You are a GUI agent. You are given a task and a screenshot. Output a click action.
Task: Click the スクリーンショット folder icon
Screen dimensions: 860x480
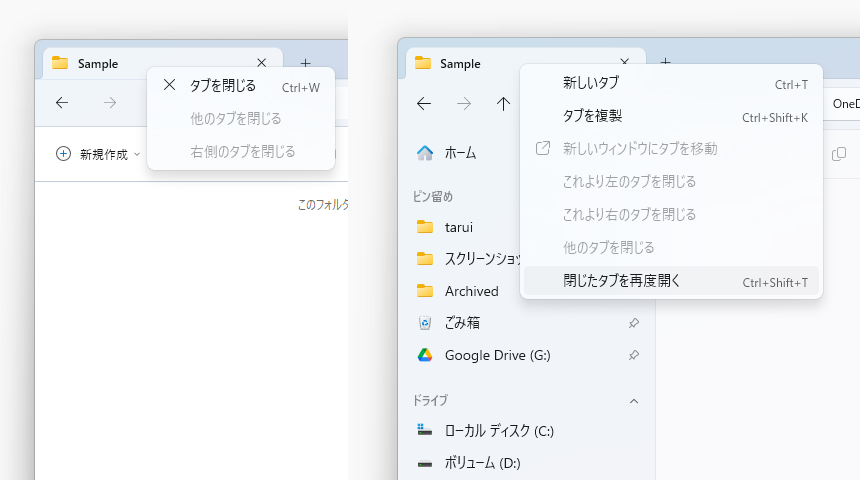(x=425, y=258)
